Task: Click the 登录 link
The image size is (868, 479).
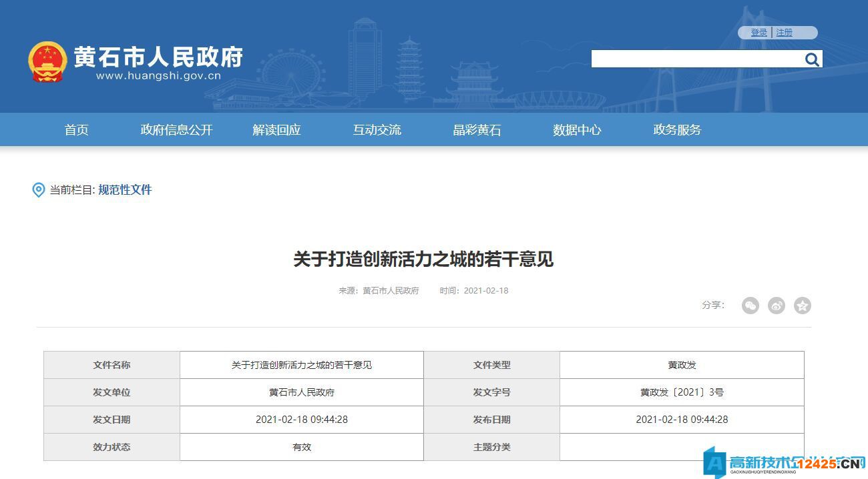Action: 758,32
